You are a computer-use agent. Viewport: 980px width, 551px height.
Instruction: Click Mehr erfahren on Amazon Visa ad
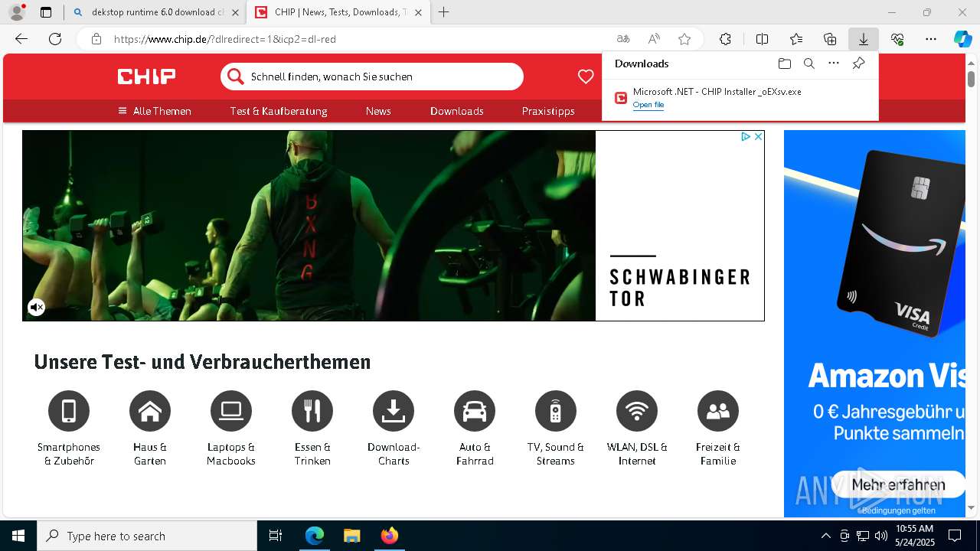click(898, 484)
